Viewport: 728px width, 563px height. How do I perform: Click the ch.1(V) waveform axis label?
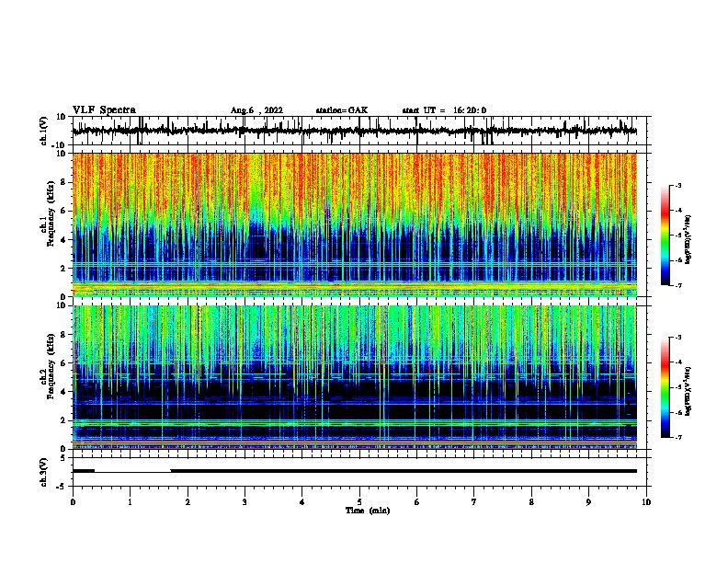point(44,131)
